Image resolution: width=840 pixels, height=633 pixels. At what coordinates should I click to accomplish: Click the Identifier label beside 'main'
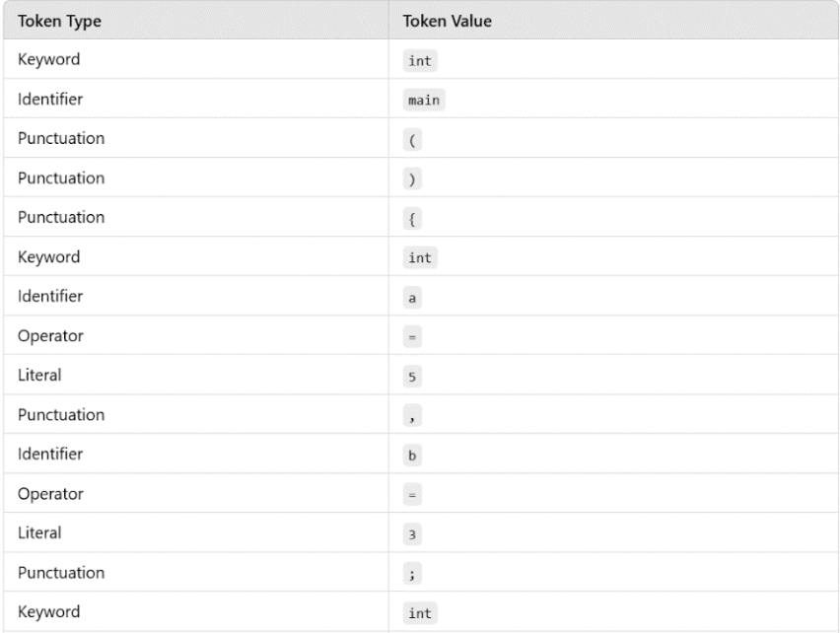[50, 99]
